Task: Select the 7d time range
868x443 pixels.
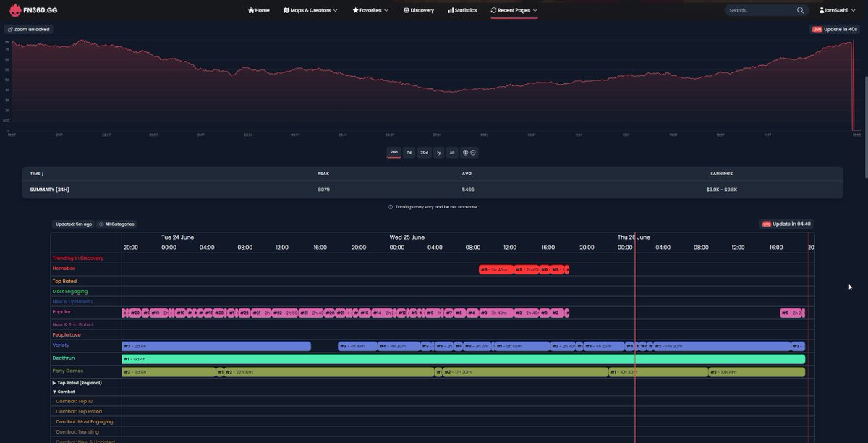Action: (409, 153)
